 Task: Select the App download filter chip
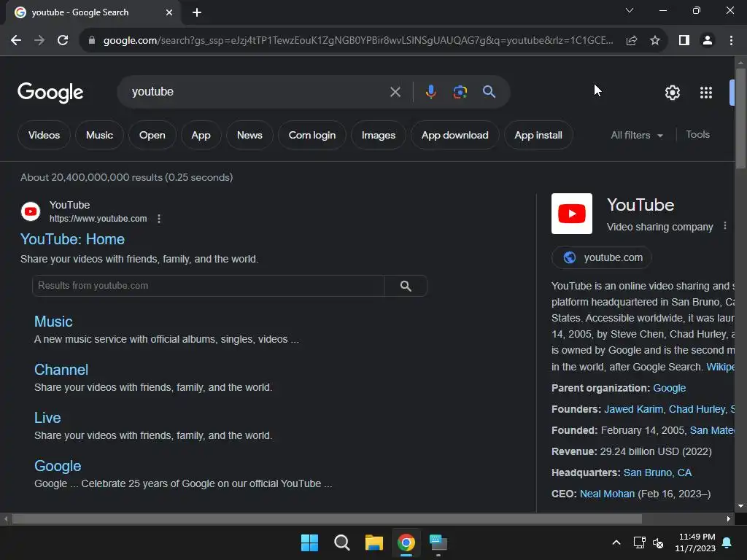click(454, 135)
